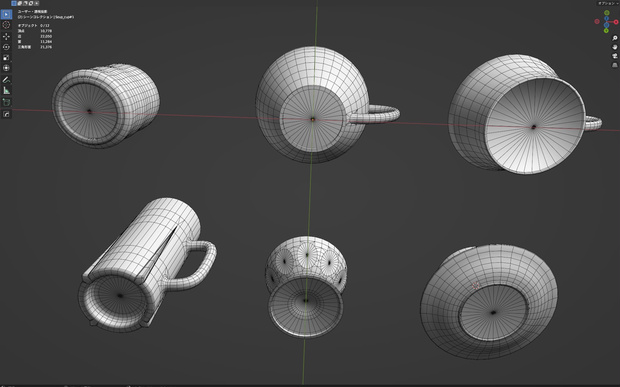Click the fifth selection mode icon in header
Screen dimensions: 620x387
pyautogui.click(x=36, y=3)
